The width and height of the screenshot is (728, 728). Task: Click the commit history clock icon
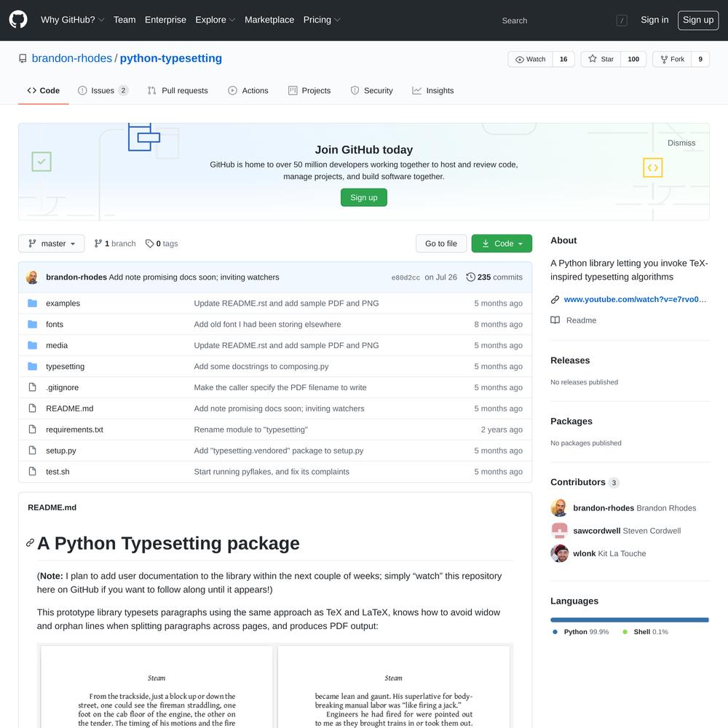click(x=470, y=277)
